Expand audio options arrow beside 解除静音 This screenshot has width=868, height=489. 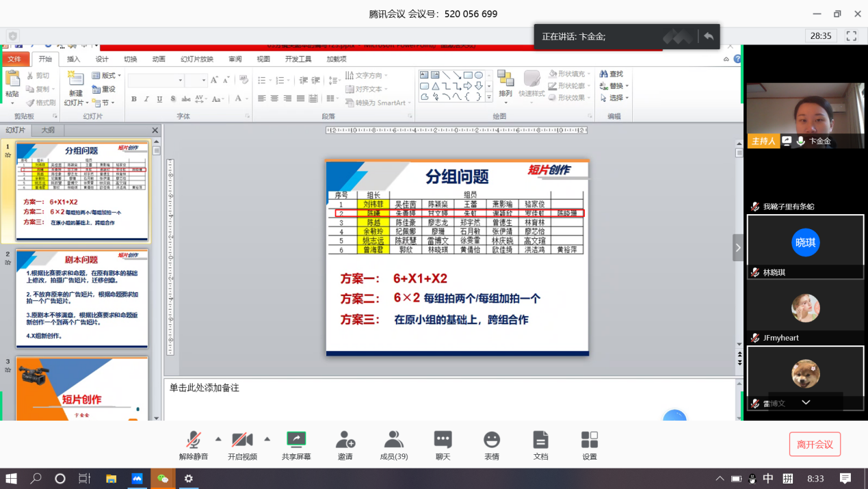[218, 439]
